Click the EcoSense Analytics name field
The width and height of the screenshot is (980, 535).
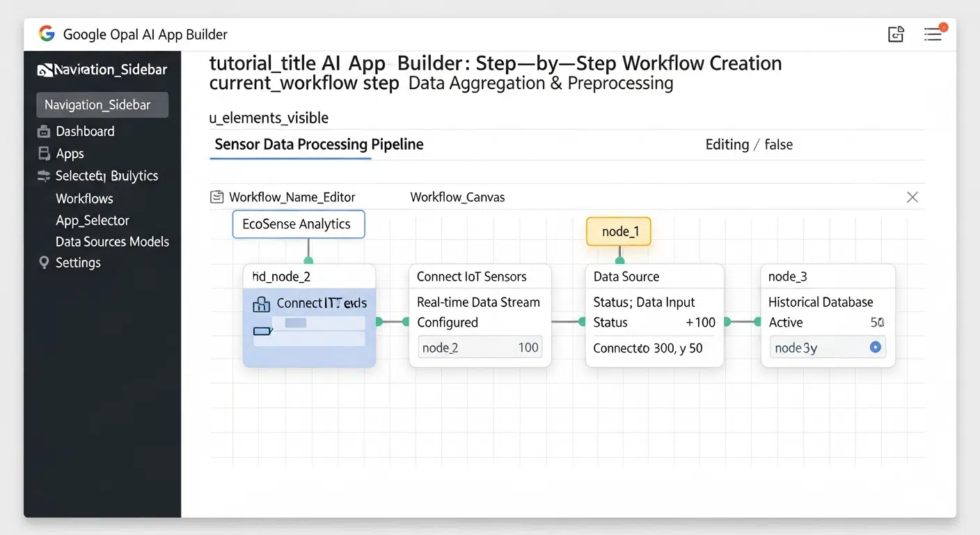click(x=298, y=224)
